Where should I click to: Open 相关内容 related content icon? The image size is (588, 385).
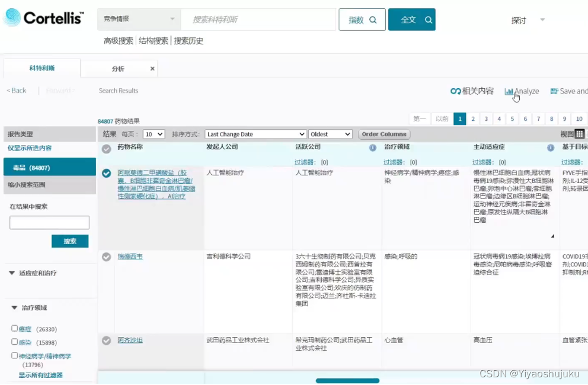point(455,91)
